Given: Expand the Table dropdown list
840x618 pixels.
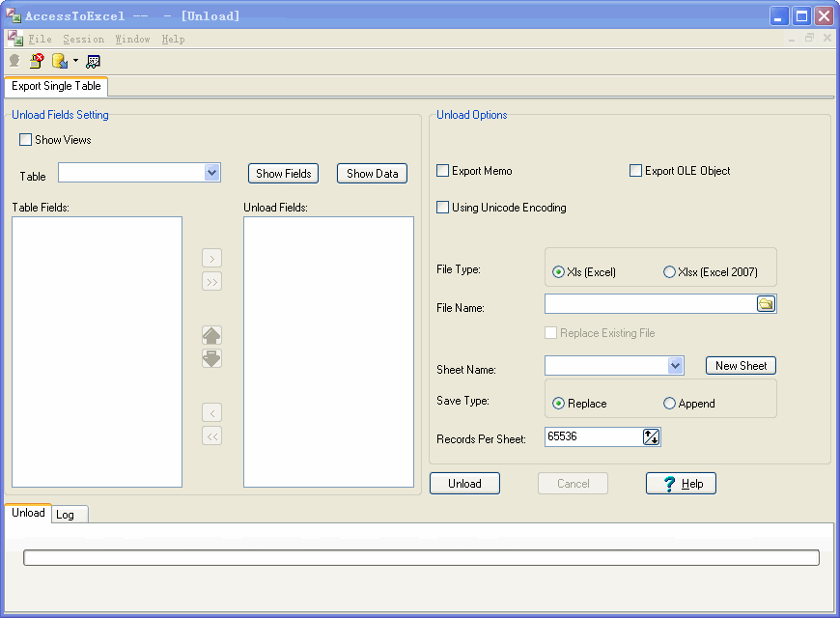Looking at the screenshot, I should coord(212,173).
